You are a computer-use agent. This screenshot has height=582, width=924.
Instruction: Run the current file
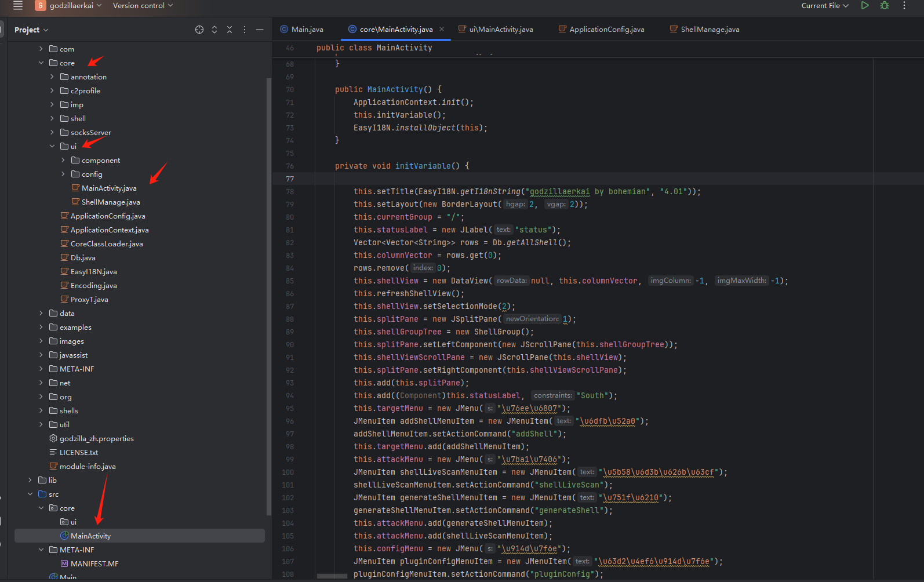(x=865, y=6)
